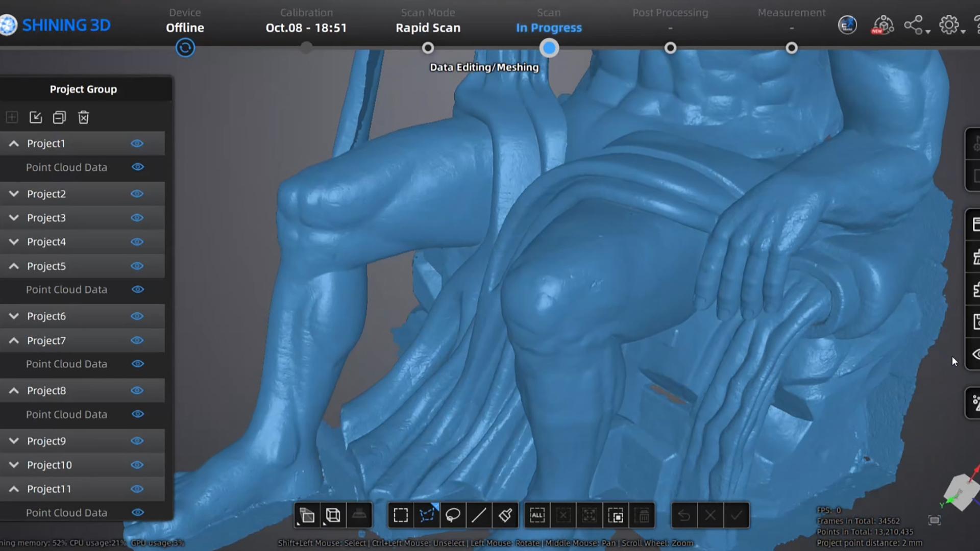Select the Project4 row
Image resolution: width=980 pixels, height=551 pixels.
(82, 242)
